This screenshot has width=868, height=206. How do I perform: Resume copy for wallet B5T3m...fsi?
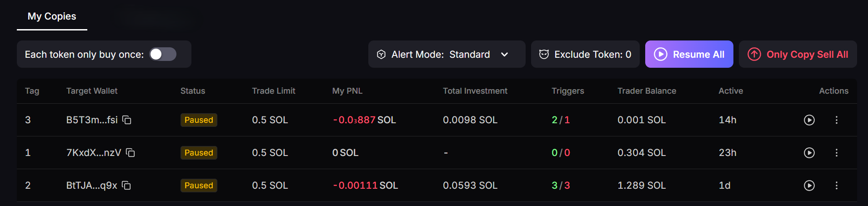click(809, 120)
